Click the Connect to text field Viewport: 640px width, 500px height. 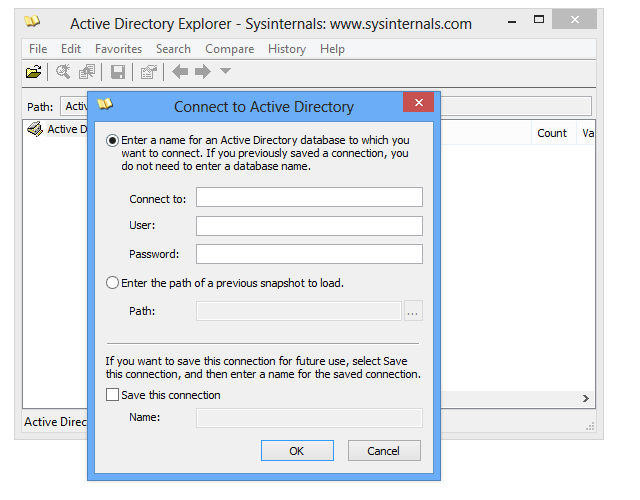(x=309, y=198)
